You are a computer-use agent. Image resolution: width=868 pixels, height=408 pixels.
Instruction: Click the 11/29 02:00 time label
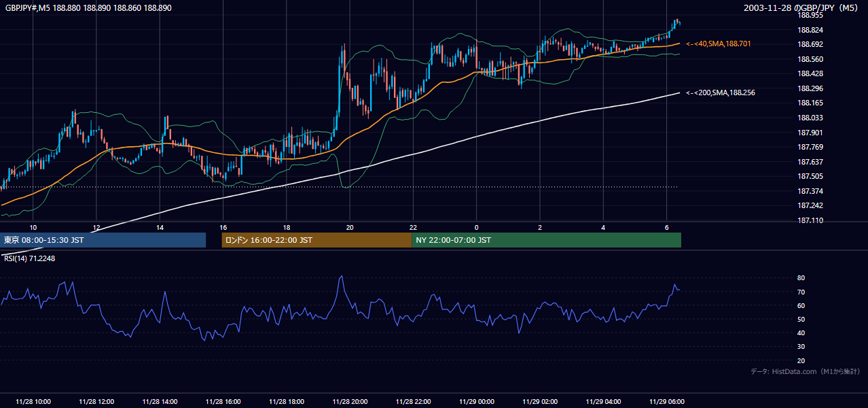[x=540, y=401]
